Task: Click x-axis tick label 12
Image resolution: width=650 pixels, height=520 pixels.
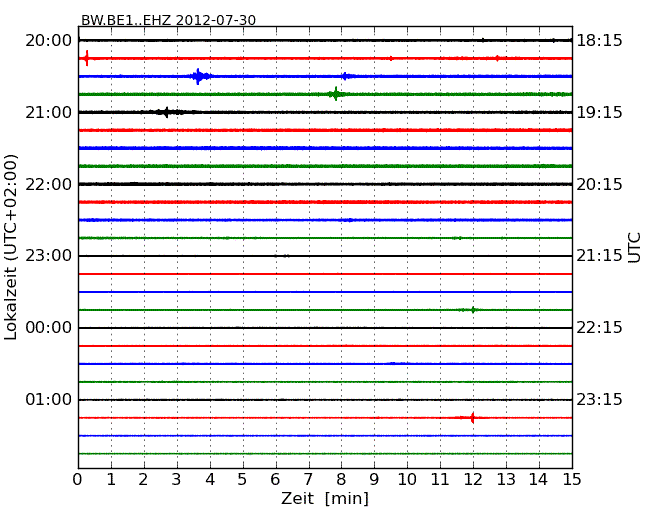Action: (x=473, y=479)
